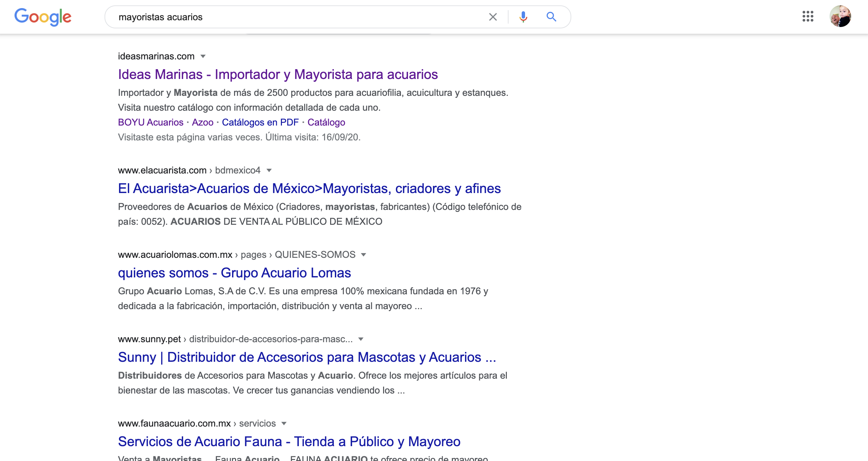Open 'Servicios de Acuario Fauna' result
868x461 pixels.
tap(289, 441)
